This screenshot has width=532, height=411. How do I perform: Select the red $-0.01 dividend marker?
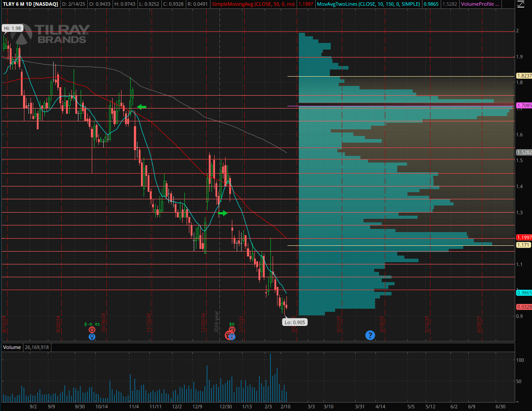92,330
